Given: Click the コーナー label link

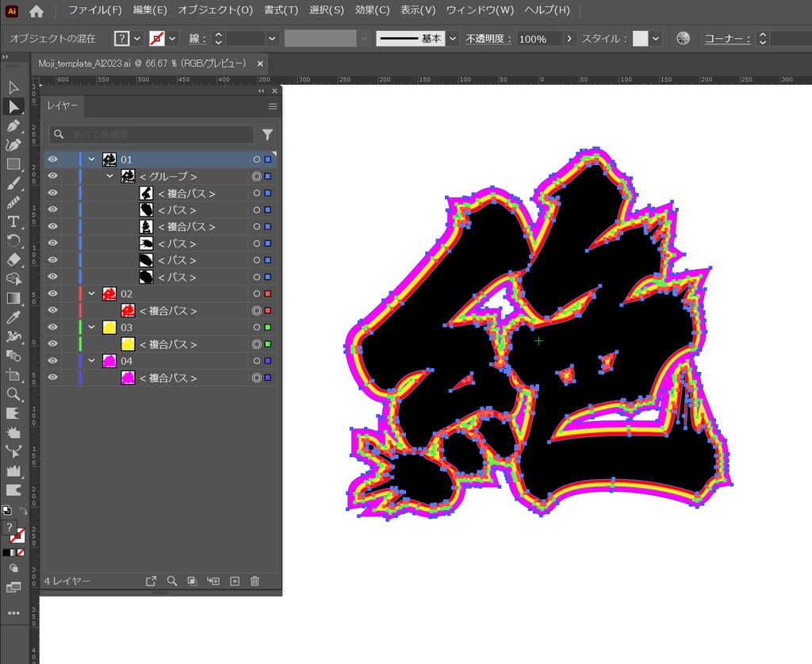Looking at the screenshot, I should click(x=727, y=39).
